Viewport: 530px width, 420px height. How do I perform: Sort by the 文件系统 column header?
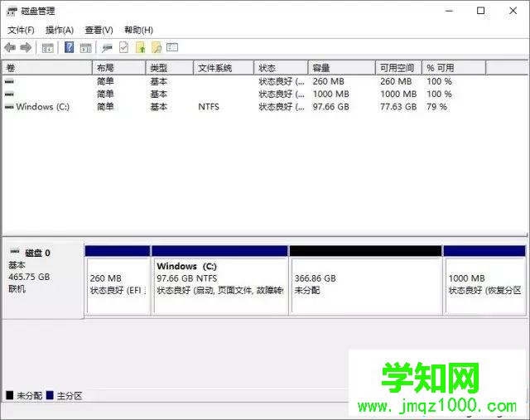point(224,68)
